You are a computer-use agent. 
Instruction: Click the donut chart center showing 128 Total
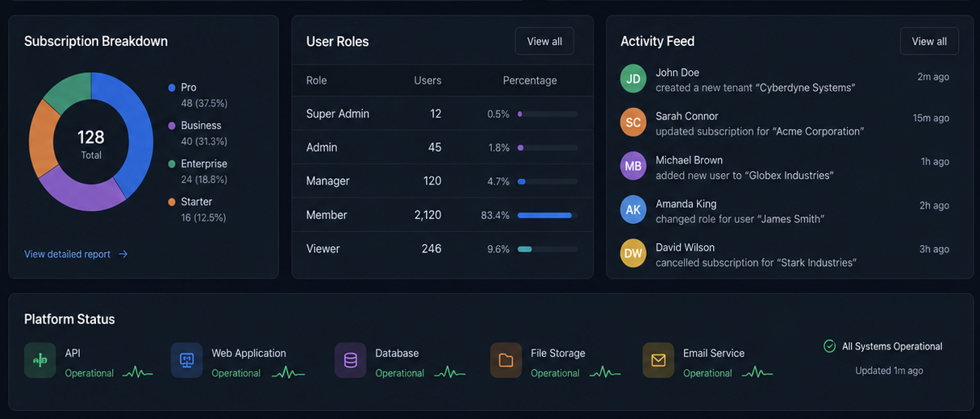click(91, 143)
